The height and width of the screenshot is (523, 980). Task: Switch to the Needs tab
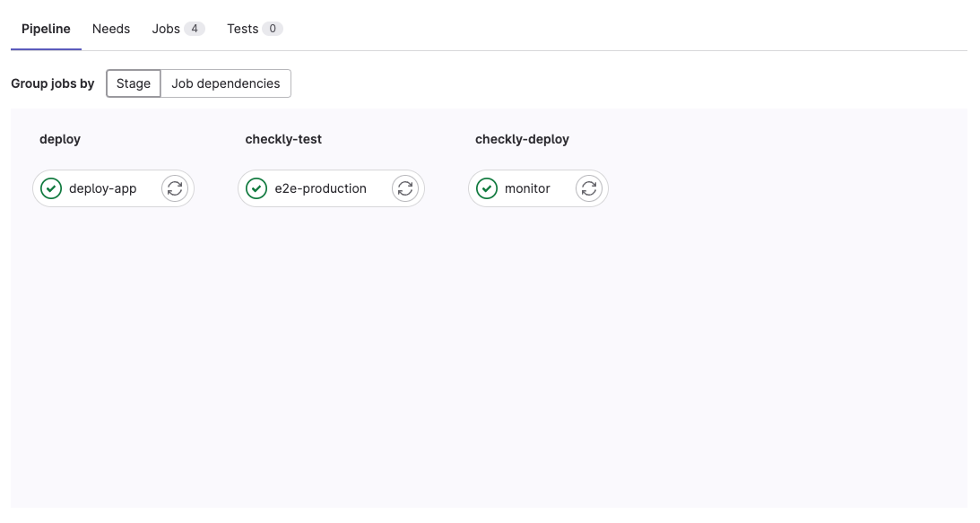[110, 28]
